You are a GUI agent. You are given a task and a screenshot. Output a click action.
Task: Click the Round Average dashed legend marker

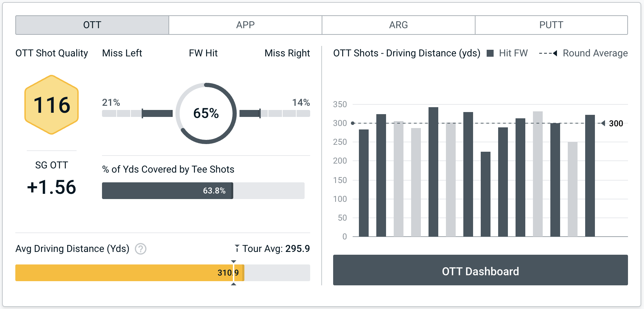[x=548, y=53]
